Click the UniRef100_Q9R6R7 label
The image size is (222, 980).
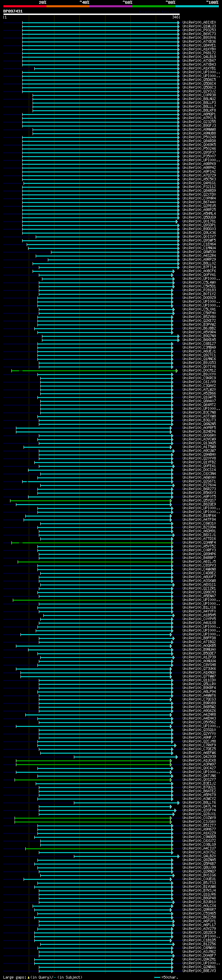(x=199, y=909)
